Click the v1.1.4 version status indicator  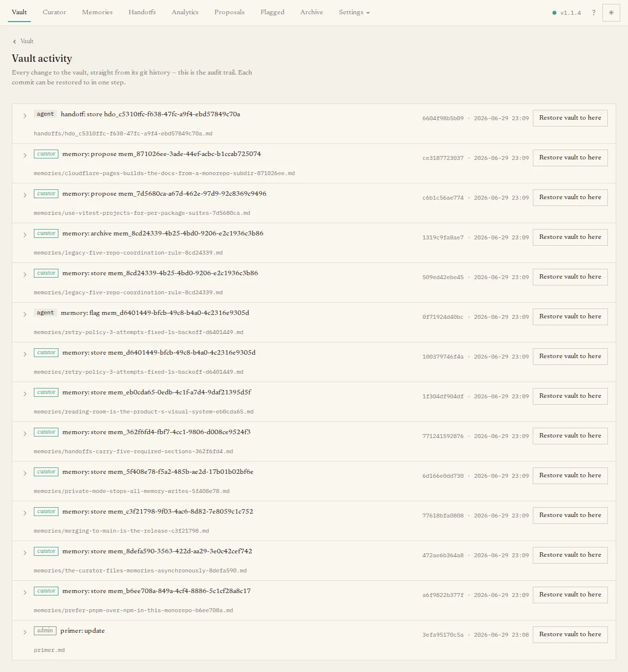click(567, 13)
